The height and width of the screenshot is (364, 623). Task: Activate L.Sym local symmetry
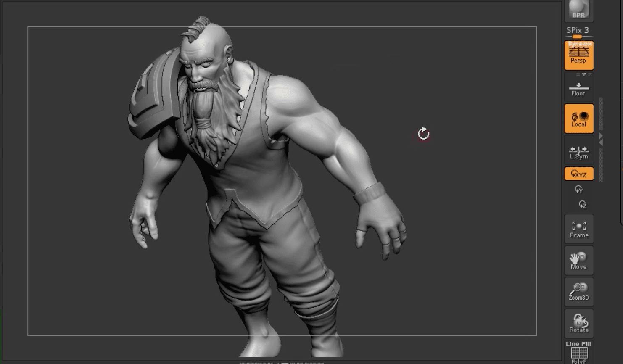[578, 152]
